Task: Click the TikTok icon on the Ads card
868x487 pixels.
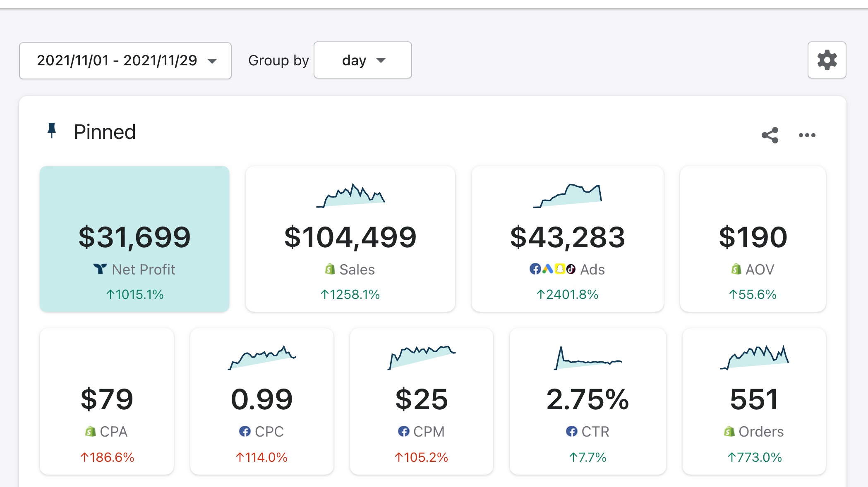Action: [571, 269]
